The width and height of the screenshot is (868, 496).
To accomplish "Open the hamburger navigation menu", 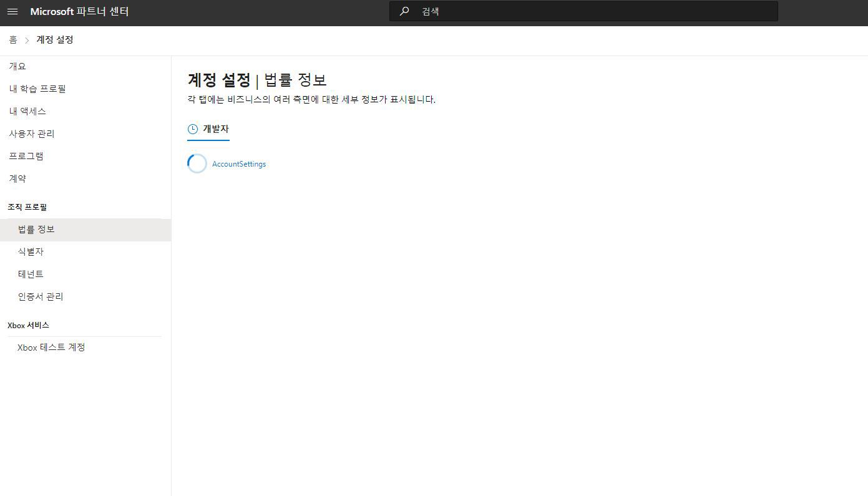I will 12,12.
